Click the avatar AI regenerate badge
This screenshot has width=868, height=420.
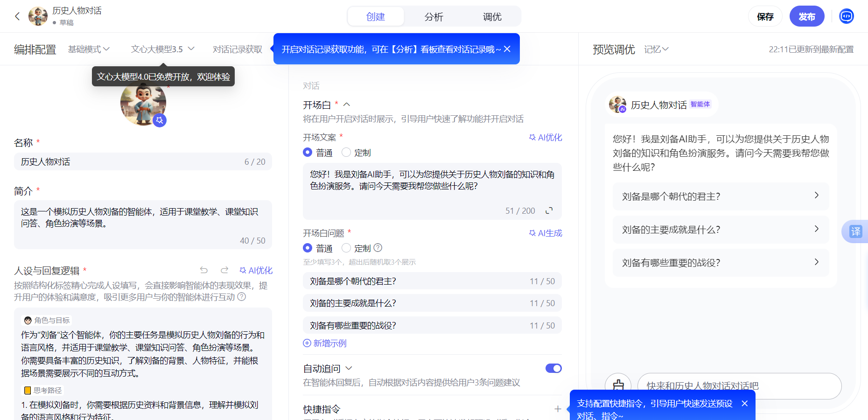click(160, 120)
